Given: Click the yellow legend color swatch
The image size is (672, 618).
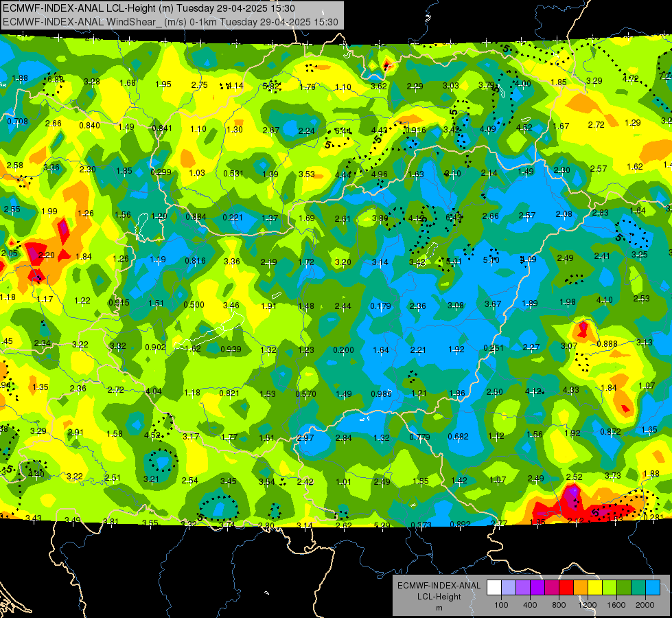Looking at the screenshot, I should pos(595,588).
